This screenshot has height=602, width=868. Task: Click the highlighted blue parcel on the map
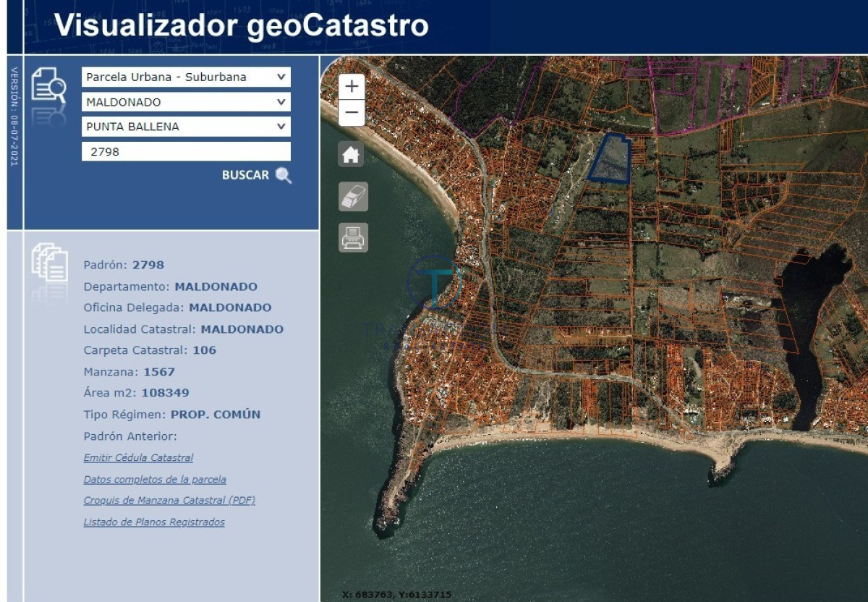click(610, 158)
